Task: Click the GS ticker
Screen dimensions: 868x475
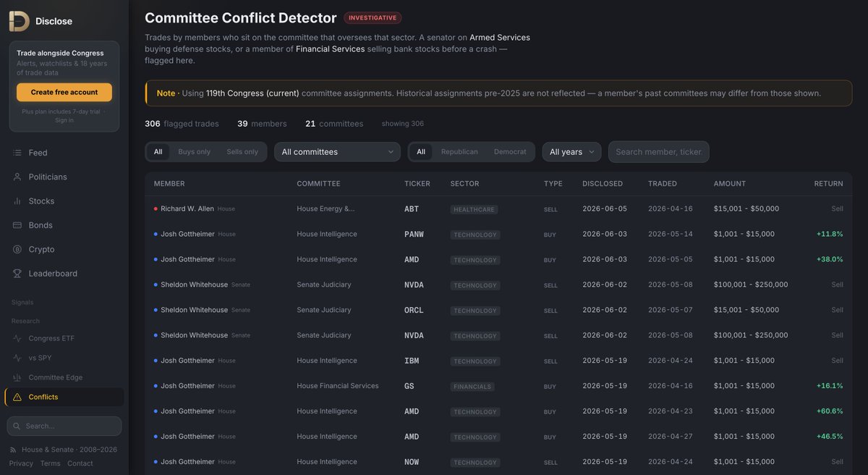Action: click(409, 386)
